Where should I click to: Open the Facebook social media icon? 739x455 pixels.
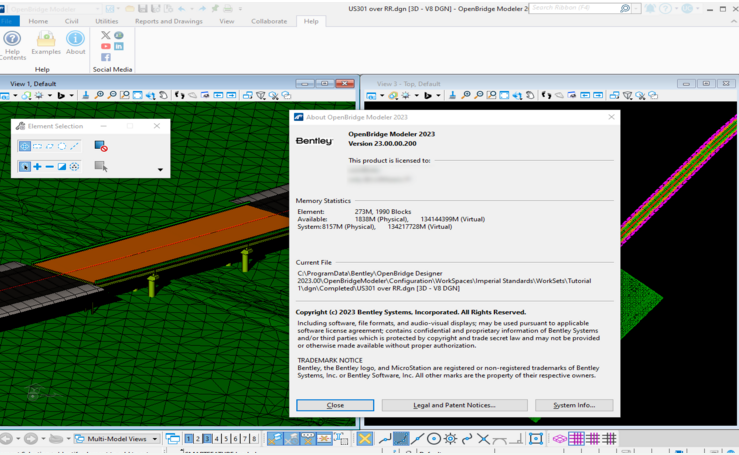coord(106,57)
